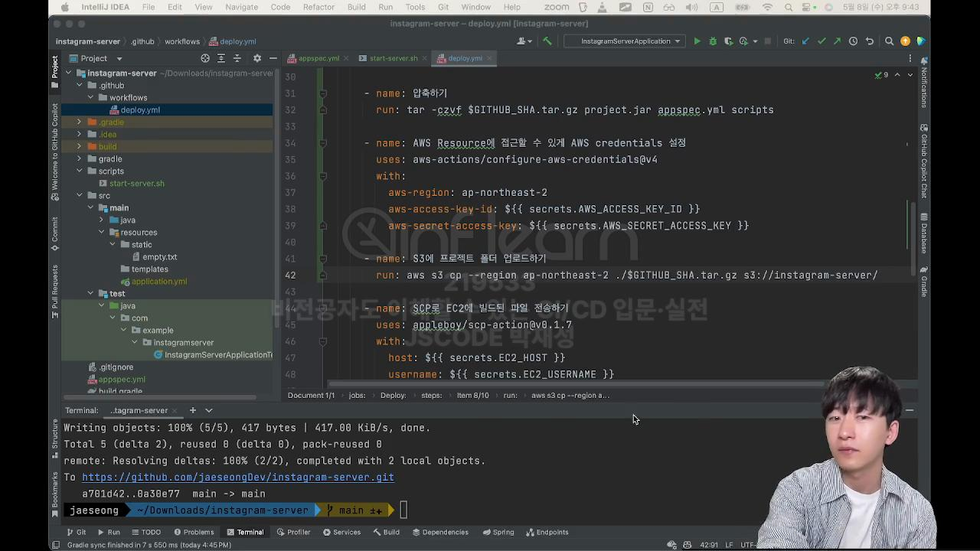Open the Git menu in menu bar
This screenshot has width=980, height=551.
coord(443,7)
